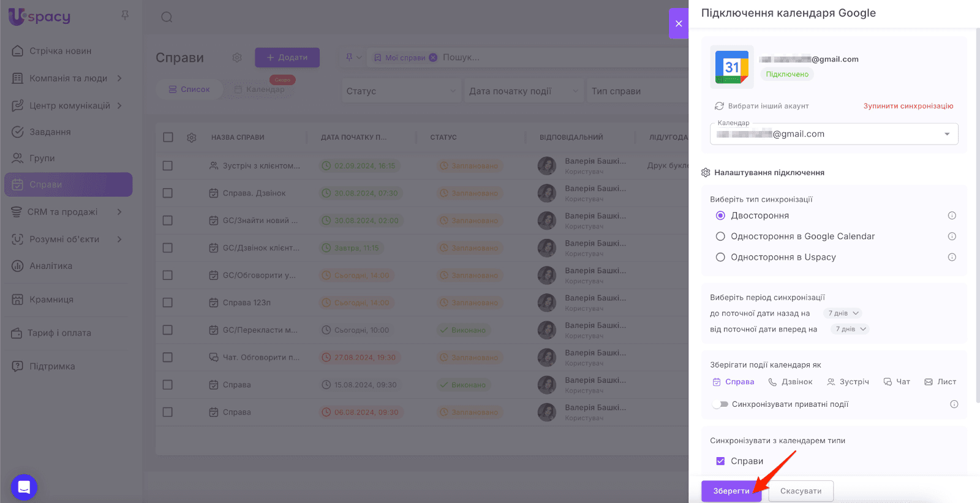Open the Статус filter dropdown
The width and height of the screenshot is (980, 503).
pyautogui.click(x=401, y=91)
